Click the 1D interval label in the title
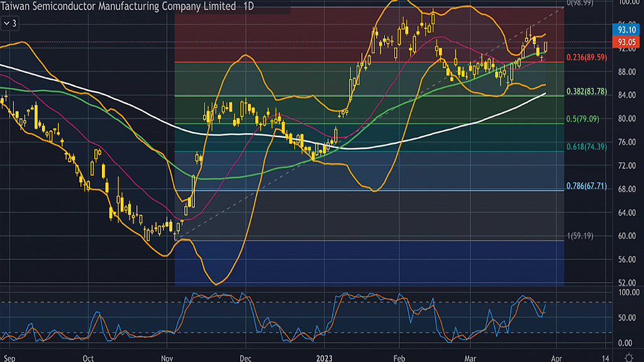 [x=250, y=6]
